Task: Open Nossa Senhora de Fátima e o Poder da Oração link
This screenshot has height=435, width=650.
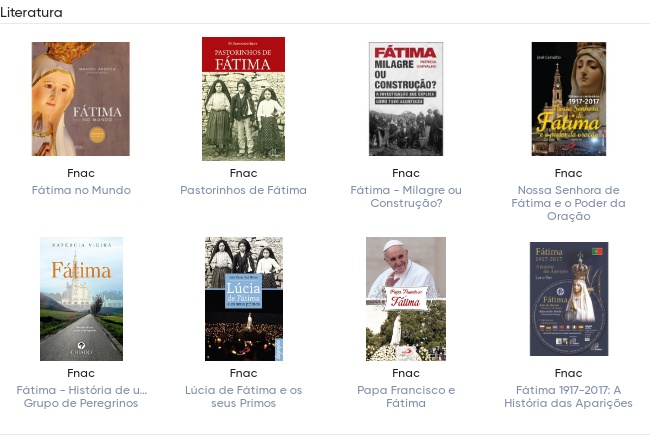Action: point(568,203)
